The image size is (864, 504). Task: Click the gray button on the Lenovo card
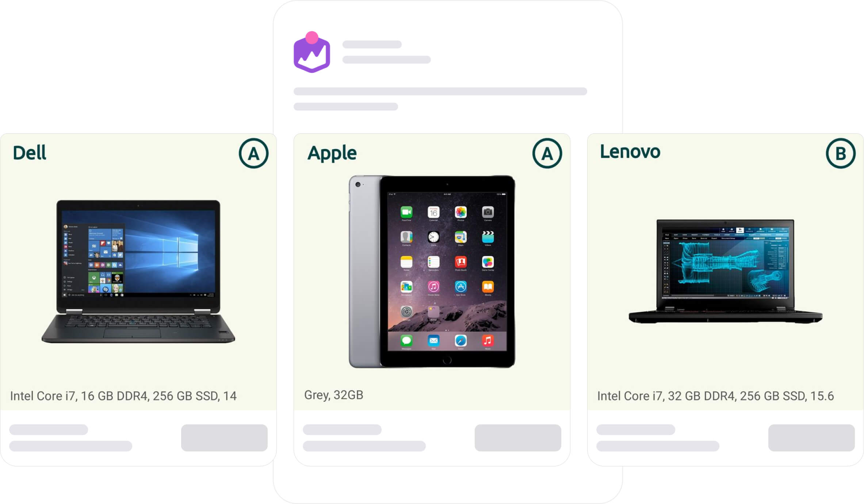click(x=811, y=438)
